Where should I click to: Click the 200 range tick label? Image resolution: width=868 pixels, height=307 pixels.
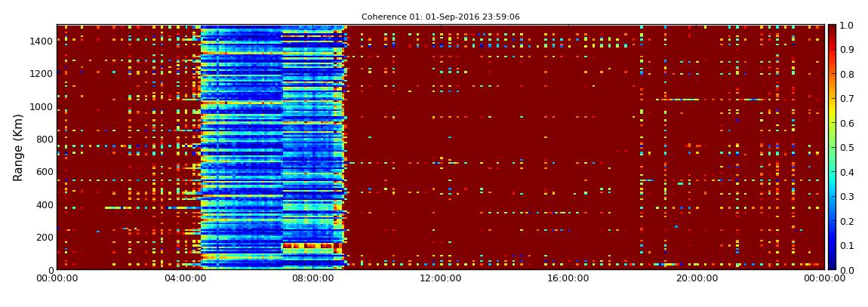tap(45, 237)
